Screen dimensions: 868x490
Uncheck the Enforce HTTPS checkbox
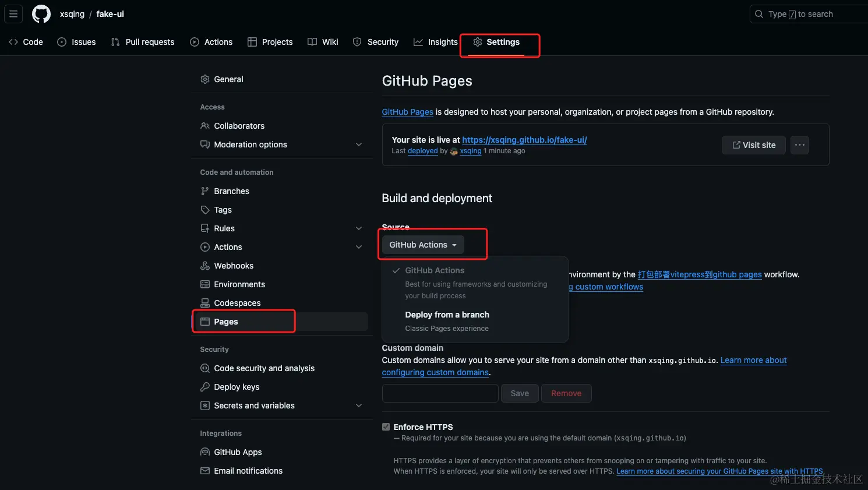386,427
